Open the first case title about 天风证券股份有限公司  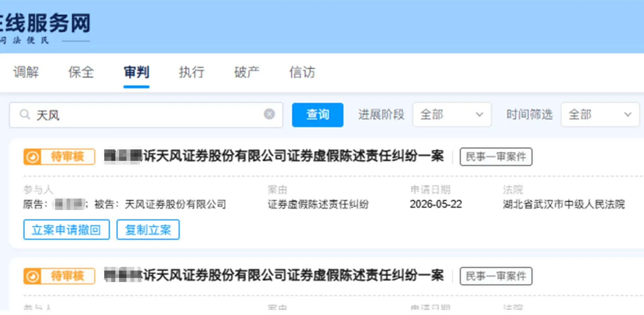pyautogui.click(x=274, y=156)
